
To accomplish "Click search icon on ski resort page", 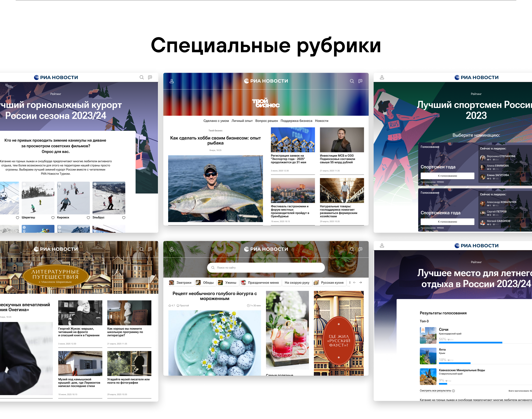I will [x=142, y=77].
